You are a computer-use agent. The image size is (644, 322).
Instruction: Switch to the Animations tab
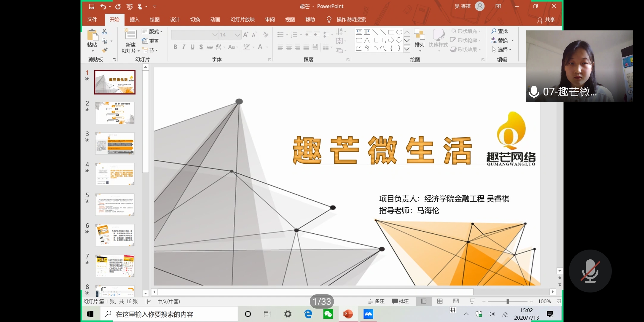tap(215, 20)
